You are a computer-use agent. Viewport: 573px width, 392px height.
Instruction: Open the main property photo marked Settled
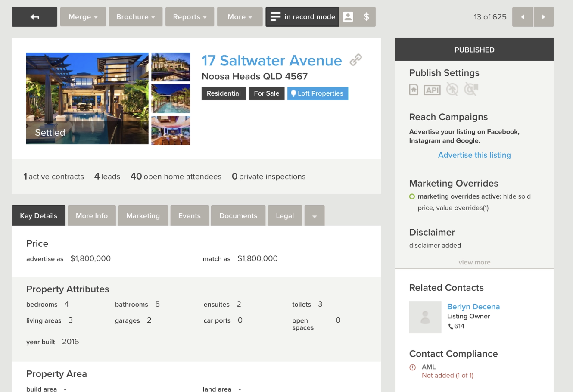click(87, 98)
